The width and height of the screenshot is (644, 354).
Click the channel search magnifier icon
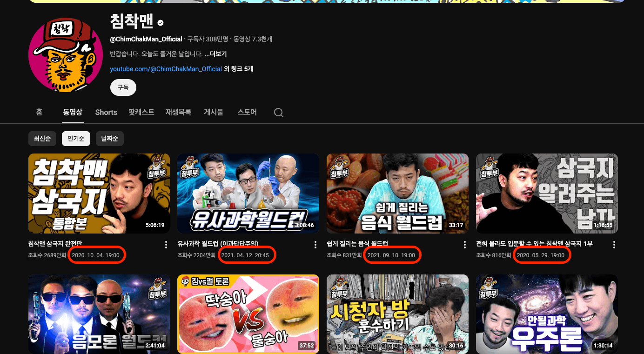[x=278, y=113]
